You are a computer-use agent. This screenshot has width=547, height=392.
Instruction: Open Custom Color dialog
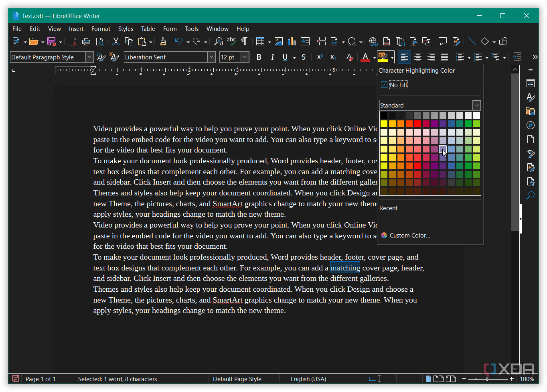[409, 236]
